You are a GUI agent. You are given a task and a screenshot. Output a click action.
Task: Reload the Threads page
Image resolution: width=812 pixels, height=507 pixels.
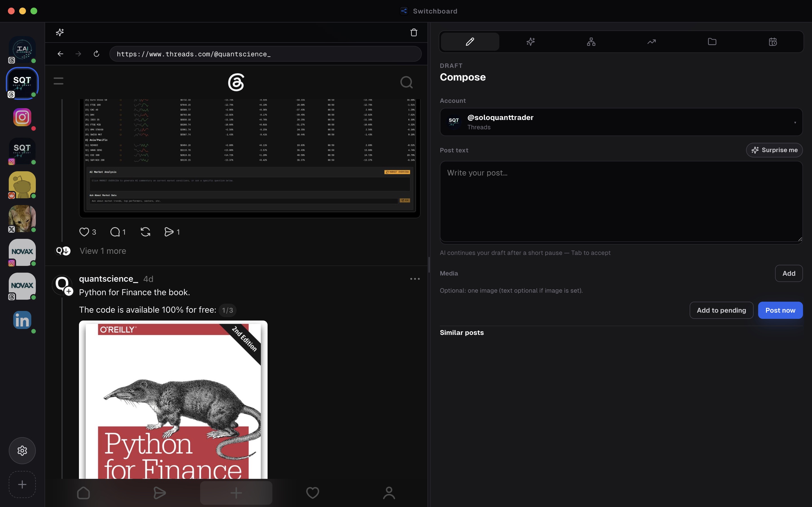click(x=96, y=54)
